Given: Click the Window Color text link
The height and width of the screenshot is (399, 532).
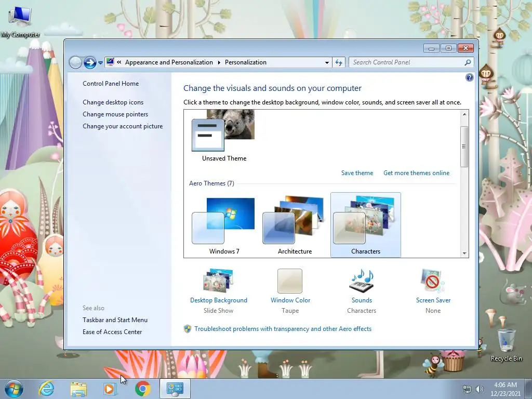Looking at the screenshot, I should (x=290, y=300).
